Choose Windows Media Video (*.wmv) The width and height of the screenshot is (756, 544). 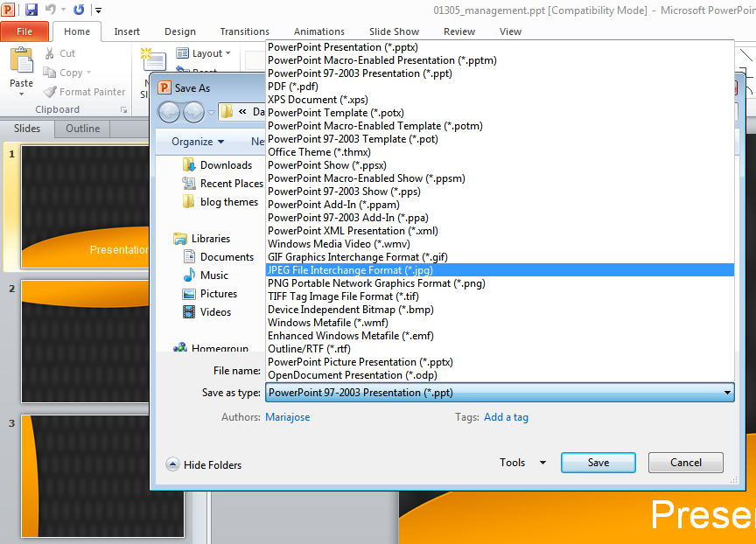[x=500, y=244]
